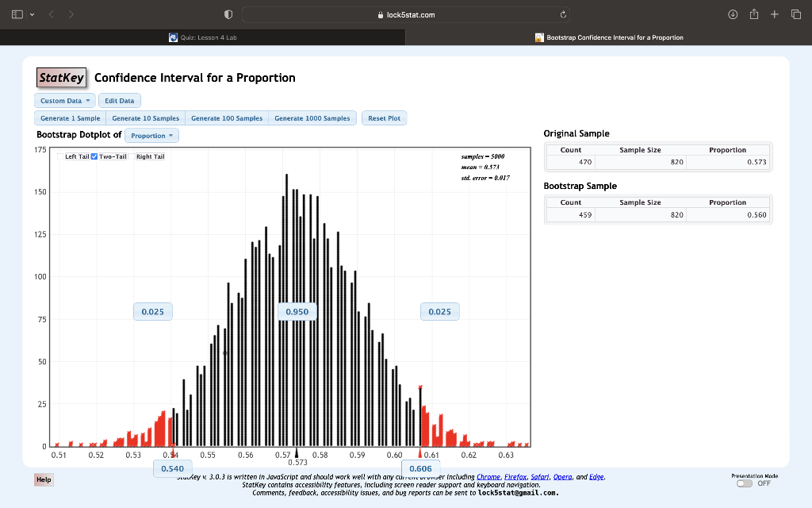Click the forward navigation arrow

tap(69, 13)
